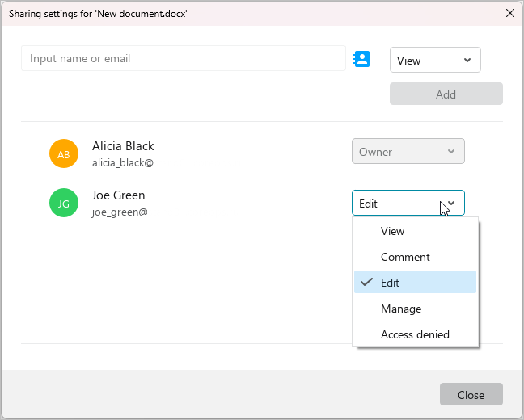Open the address book contacts icon
Viewport: 524px width, 420px height.
(361, 59)
